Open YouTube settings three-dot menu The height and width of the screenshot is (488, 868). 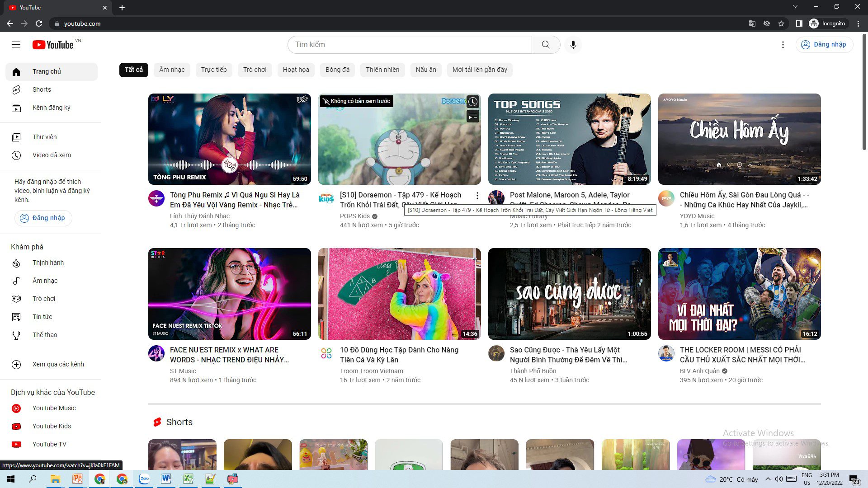783,45
